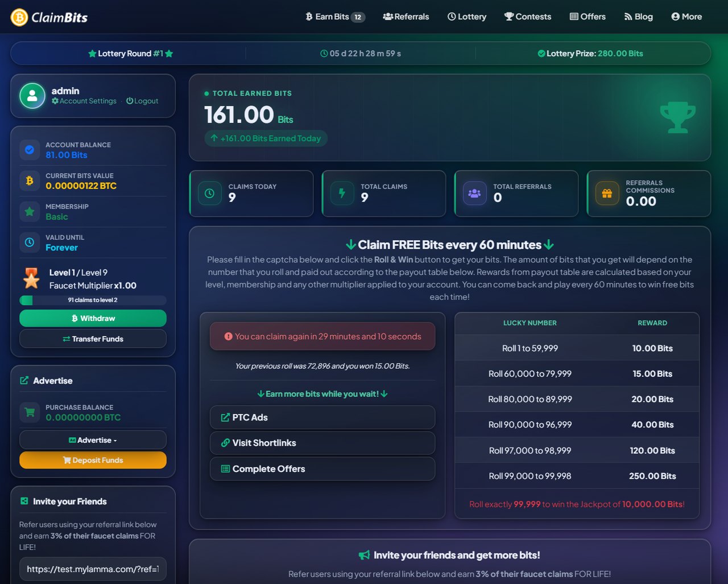728x584 pixels.
Task: Click the level medal star icon
Action: 31,278
